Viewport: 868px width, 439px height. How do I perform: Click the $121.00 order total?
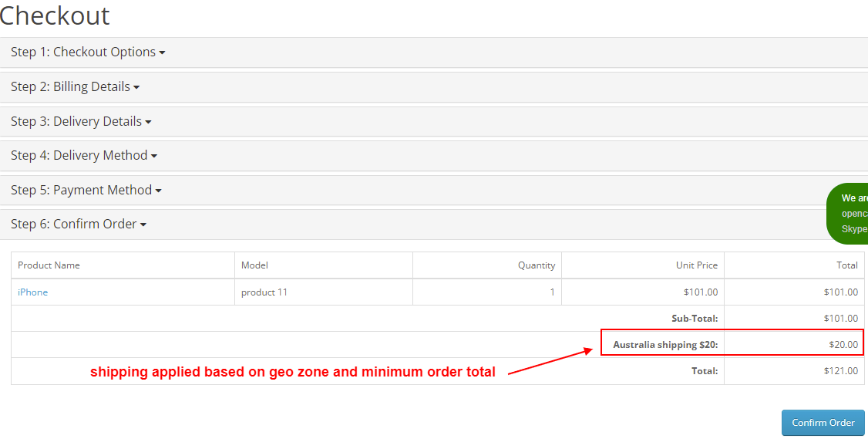tap(840, 371)
